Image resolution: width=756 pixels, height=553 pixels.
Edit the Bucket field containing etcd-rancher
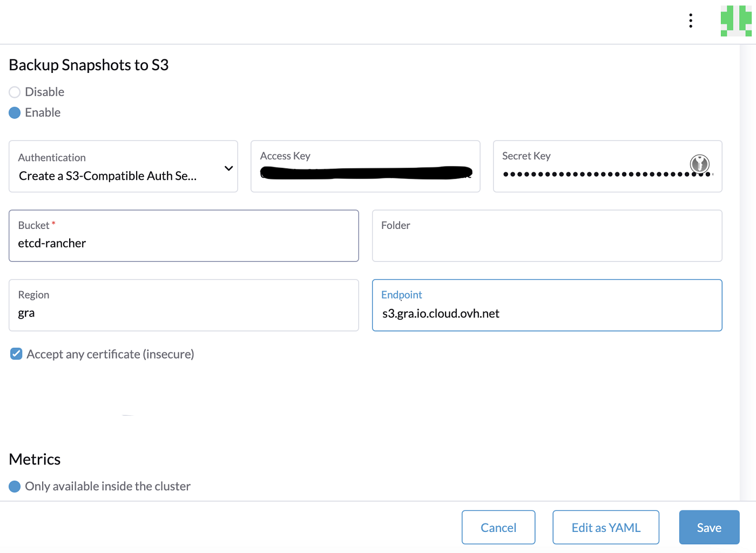coord(184,243)
